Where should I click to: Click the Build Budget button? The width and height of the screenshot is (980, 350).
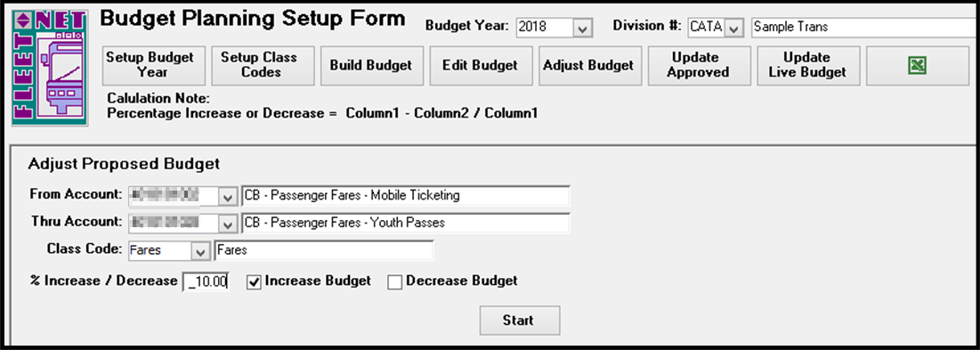(x=372, y=65)
